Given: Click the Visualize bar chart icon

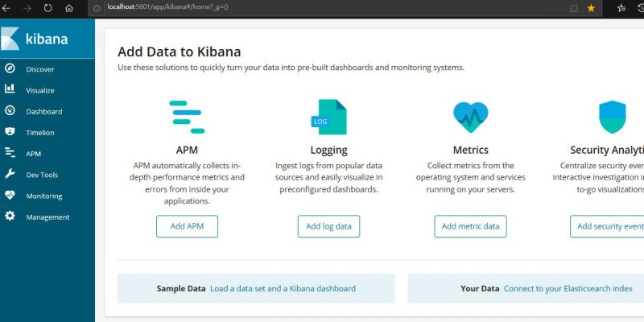Looking at the screenshot, I should point(10,89).
